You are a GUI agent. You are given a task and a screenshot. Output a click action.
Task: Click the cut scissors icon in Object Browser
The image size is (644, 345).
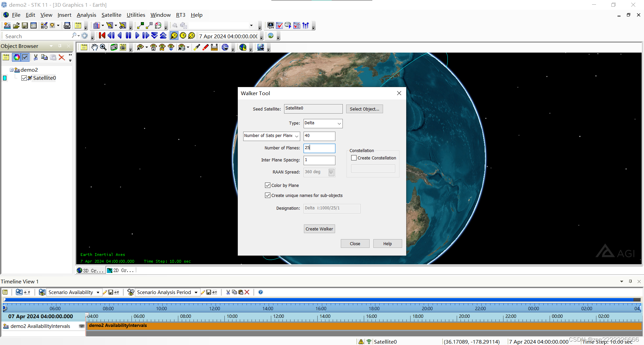pyautogui.click(x=36, y=57)
